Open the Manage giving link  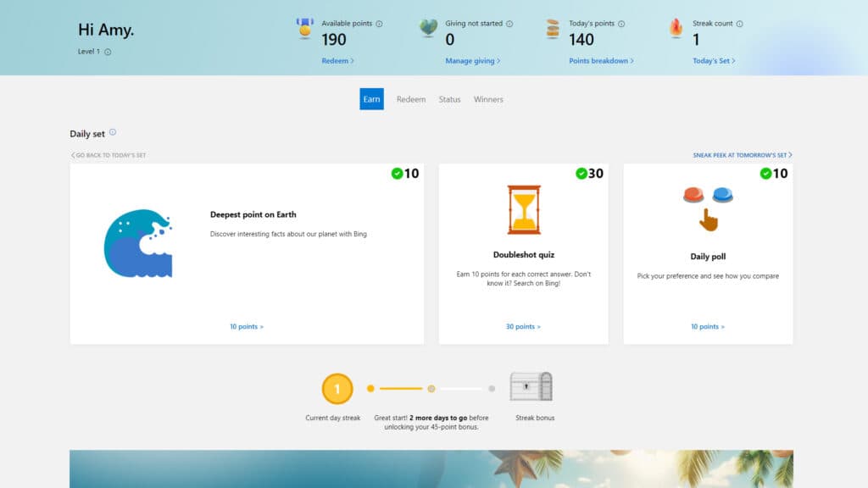coord(472,61)
